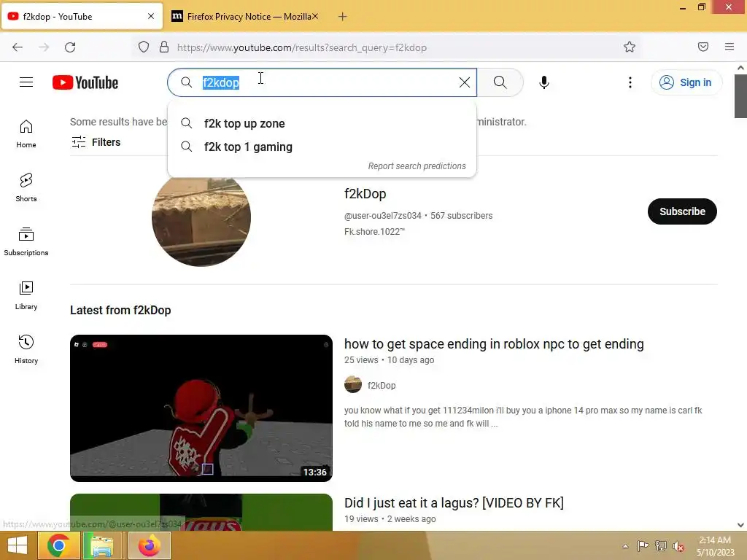Click 'Report search predictions' link

coord(417,166)
